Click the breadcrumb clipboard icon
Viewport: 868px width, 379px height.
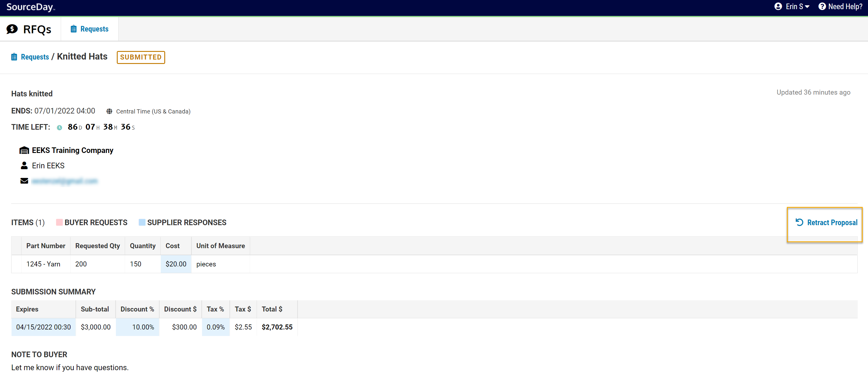(x=14, y=57)
